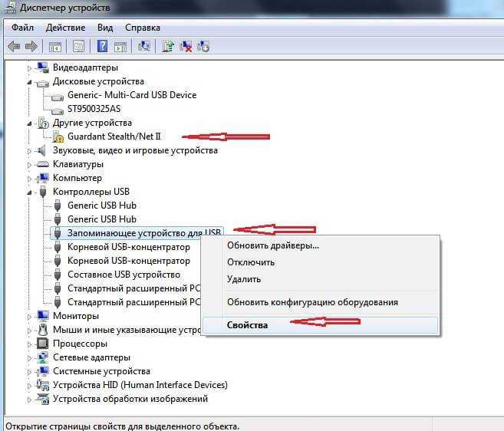Select the second Корневой USB-концентратор

[129, 261]
